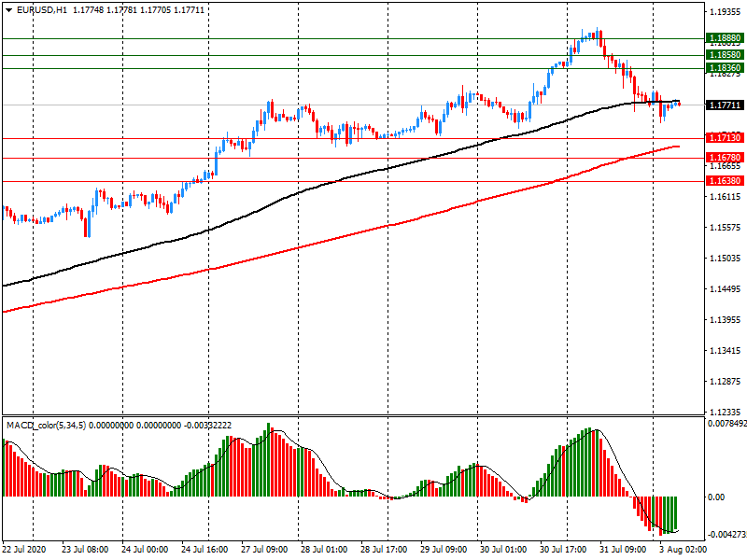This screenshot has height=560, width=747.
Task: Click the 1.12335 price axis value
Action: click(726, 412)
